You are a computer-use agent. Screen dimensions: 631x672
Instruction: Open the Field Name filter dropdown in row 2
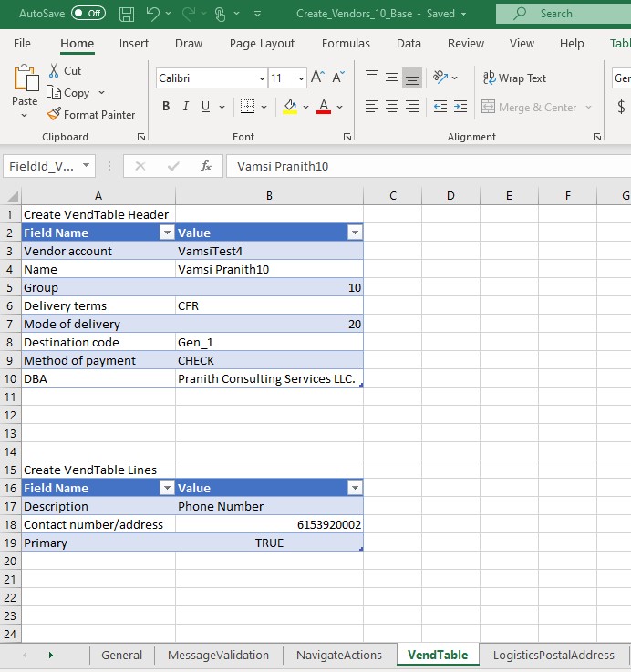166,233
